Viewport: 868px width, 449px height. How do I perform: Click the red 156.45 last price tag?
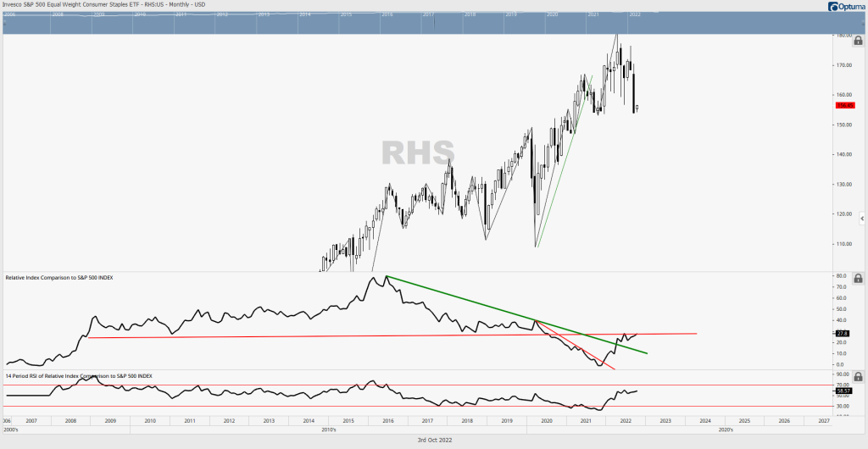843,105
